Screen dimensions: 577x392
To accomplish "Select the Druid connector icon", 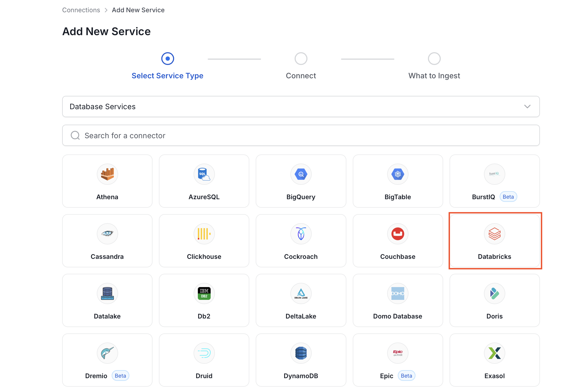I will click(204, 353).
